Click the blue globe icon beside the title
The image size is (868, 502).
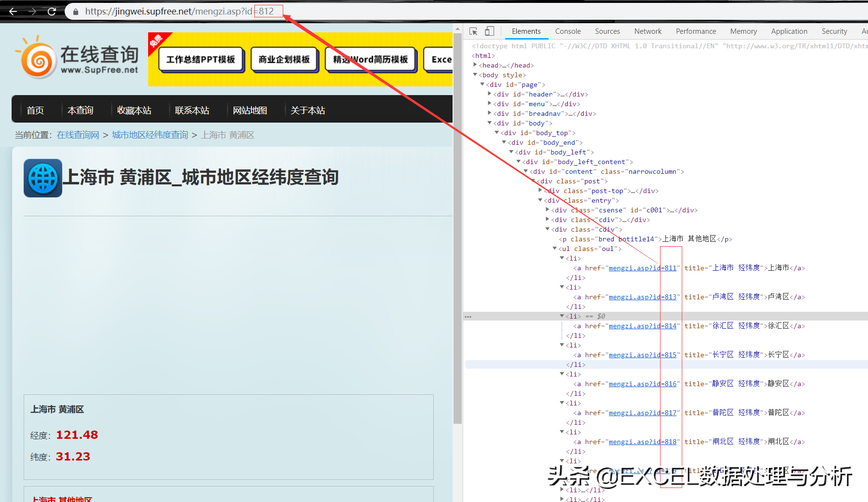click(x=43, y=178)
